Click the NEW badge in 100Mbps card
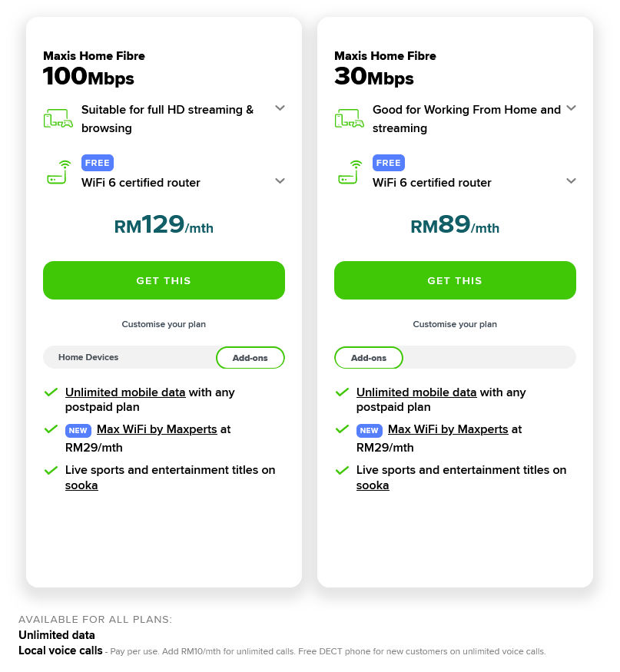 (78, 430)
